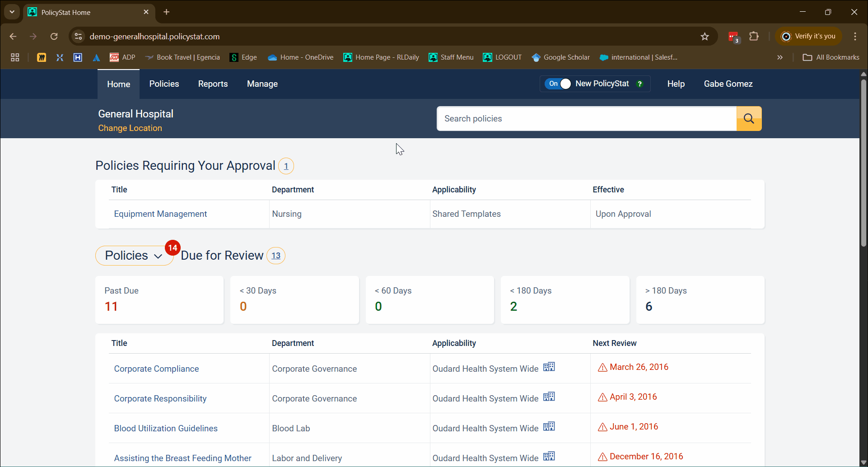Open the browser Extensions puzzle icon
This screenshot has height=467, width=868.
[754, 37]
